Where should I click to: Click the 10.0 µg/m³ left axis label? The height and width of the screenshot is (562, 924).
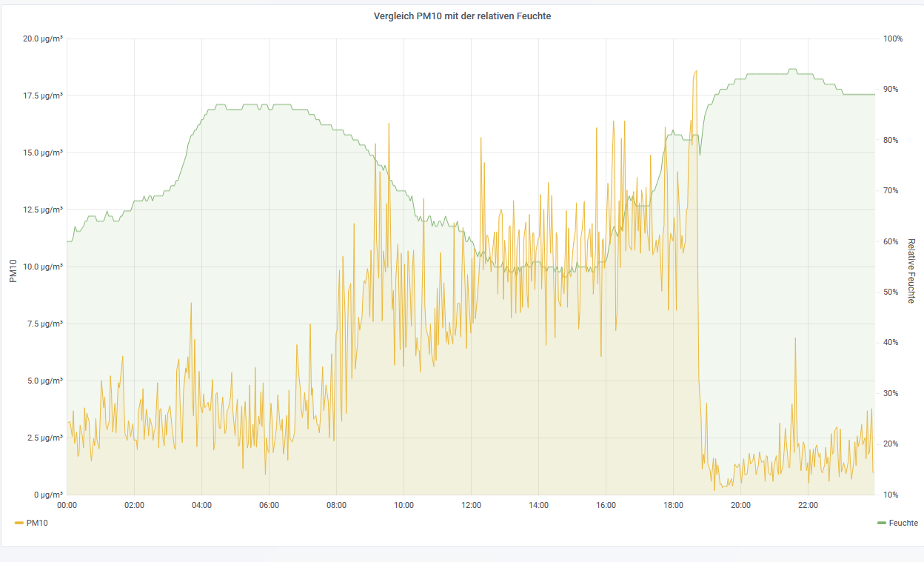point(43,267)
